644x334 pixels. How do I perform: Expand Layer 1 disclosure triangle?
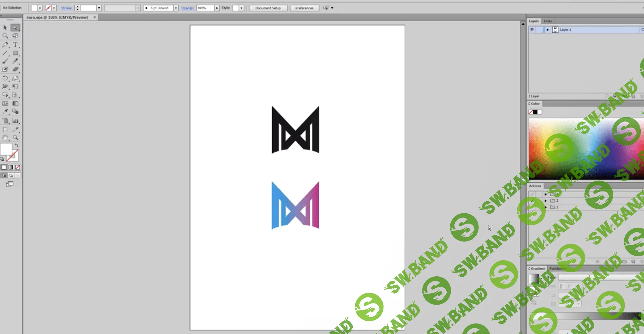547,30
